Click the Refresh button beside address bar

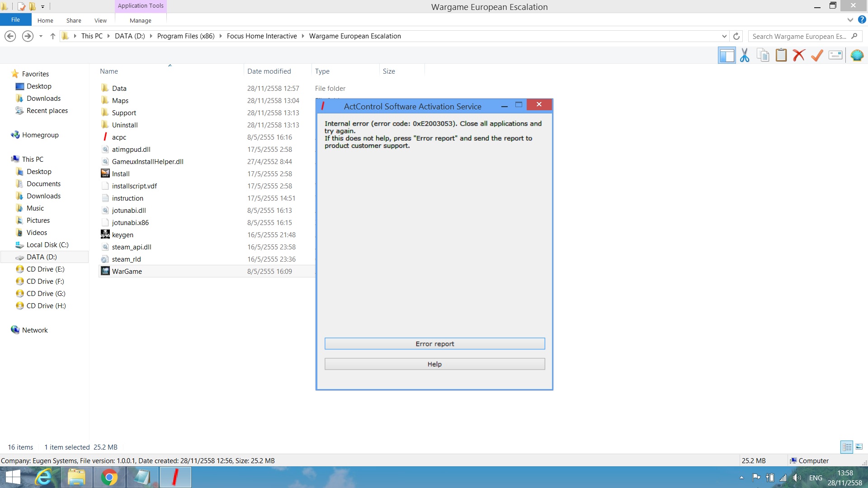click(736, 36)
